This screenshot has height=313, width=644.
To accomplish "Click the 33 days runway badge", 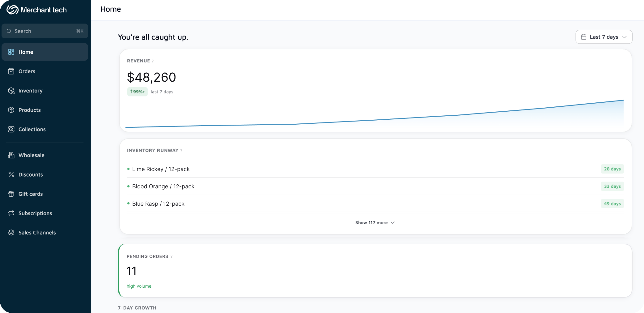I will pos(612,187).
